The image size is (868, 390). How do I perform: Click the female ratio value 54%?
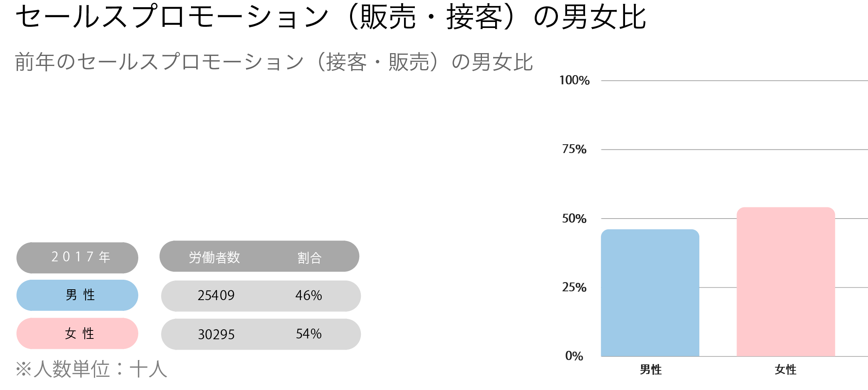click(309, 334)
